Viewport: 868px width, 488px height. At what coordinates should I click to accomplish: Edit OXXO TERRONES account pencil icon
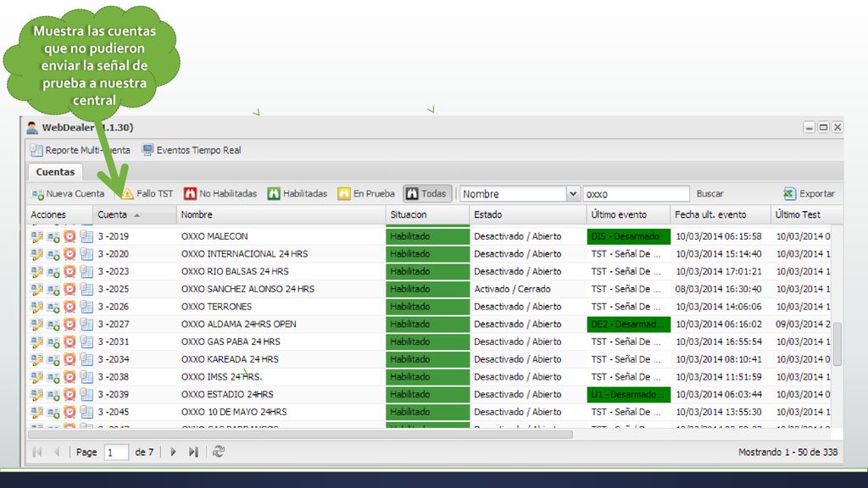tap(36, 307)
